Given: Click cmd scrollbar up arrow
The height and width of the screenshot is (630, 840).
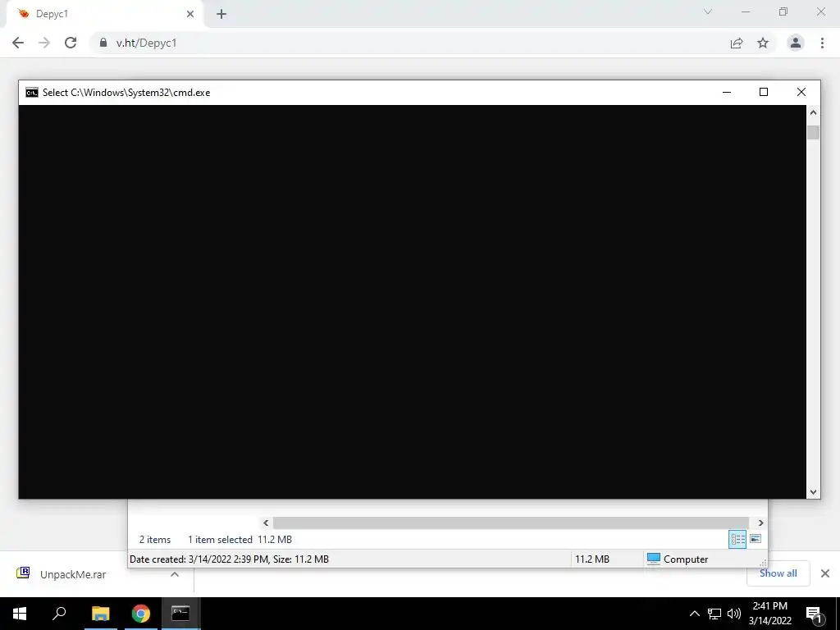Looking at the screenshot, I should 813,112.
